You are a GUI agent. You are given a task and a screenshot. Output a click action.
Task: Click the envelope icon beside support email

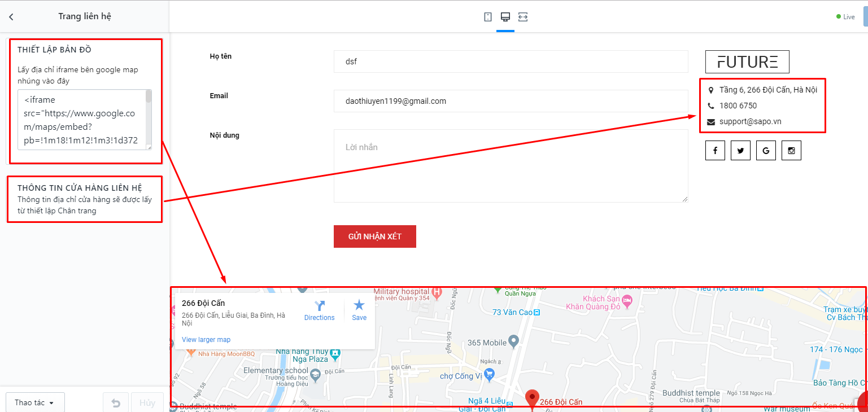click(x=711, y=121)
